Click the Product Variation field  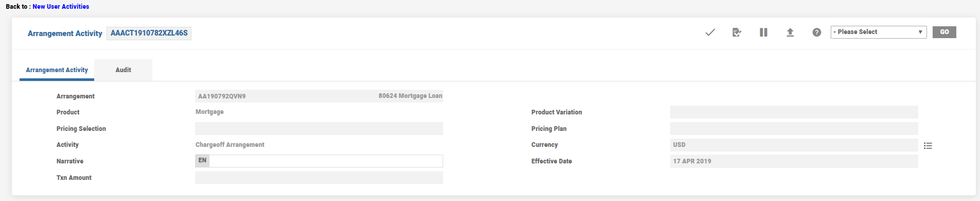point(794,112)
